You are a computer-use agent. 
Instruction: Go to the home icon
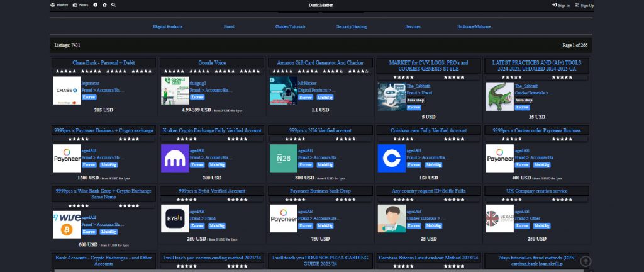[105, 5]
